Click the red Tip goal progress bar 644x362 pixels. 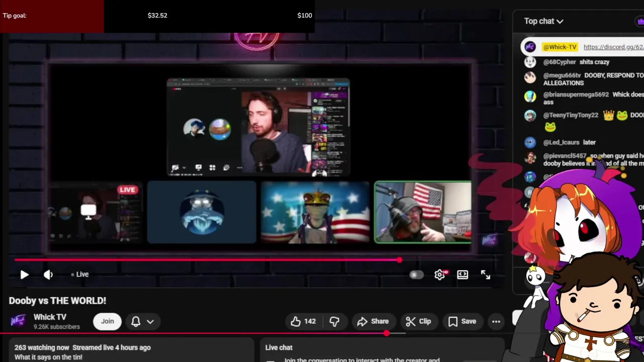[52, 16]
